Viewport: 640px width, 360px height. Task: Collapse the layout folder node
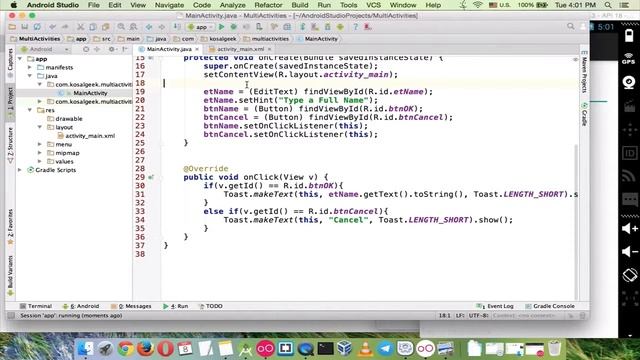pos(40,127)
